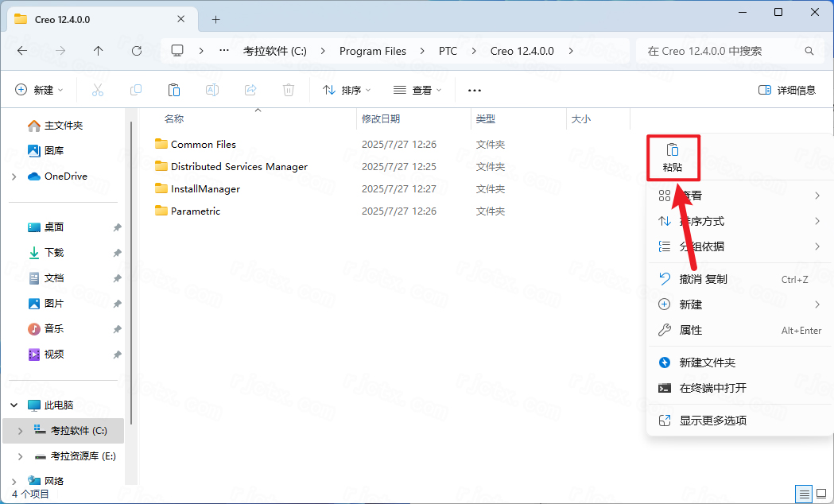The height and width of the screenshot is (504, 834).
Task: Switch to details list view icon
Action: 805,494
